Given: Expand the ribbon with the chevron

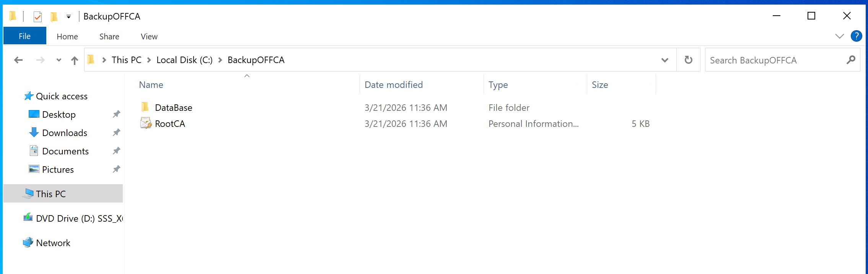Looking at the screenshot, I should tap(839, 36).
